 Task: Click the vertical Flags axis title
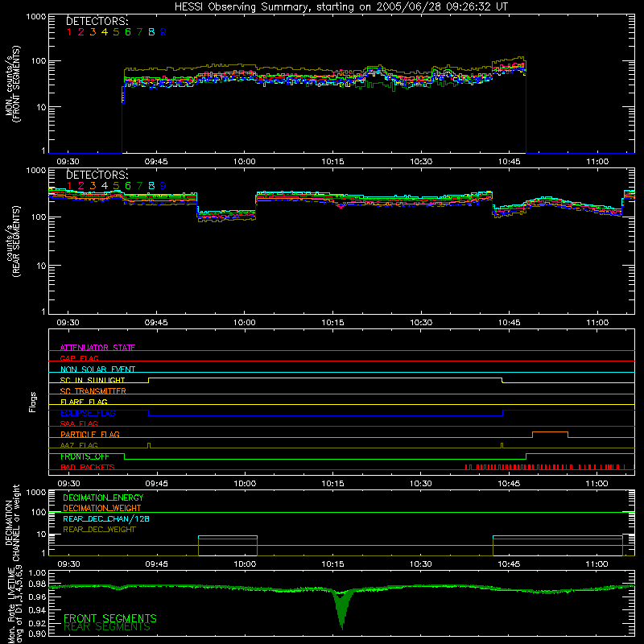[x=32, y=402]
